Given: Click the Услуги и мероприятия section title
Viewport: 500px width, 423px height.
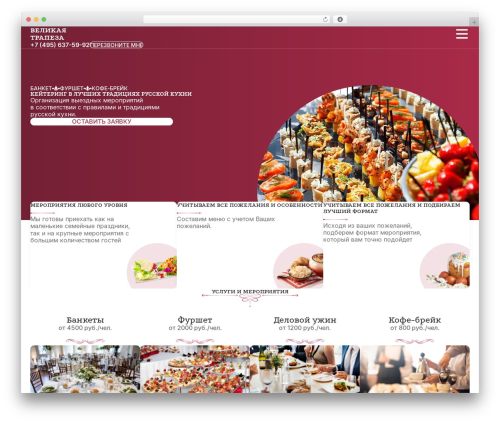Looking at the screenshot, I should click(x=250, y=291).
